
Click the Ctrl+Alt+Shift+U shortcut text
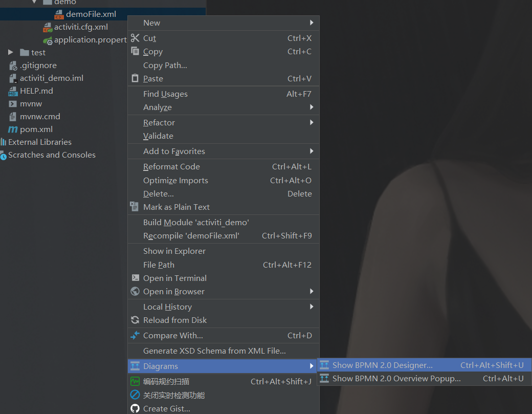pos(492,365)
